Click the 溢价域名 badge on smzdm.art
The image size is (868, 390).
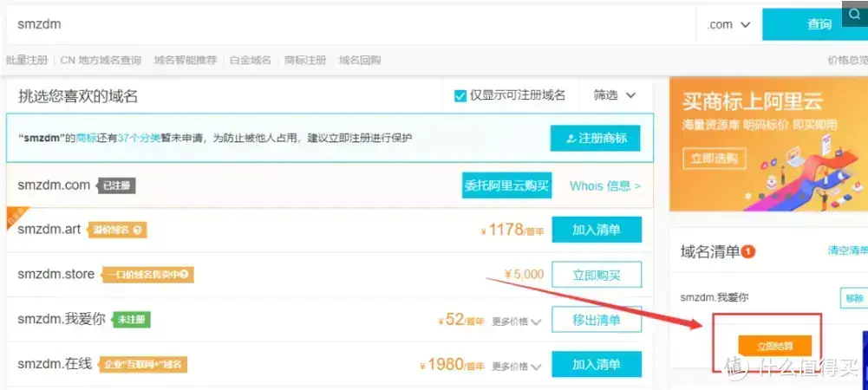[117, 230]
